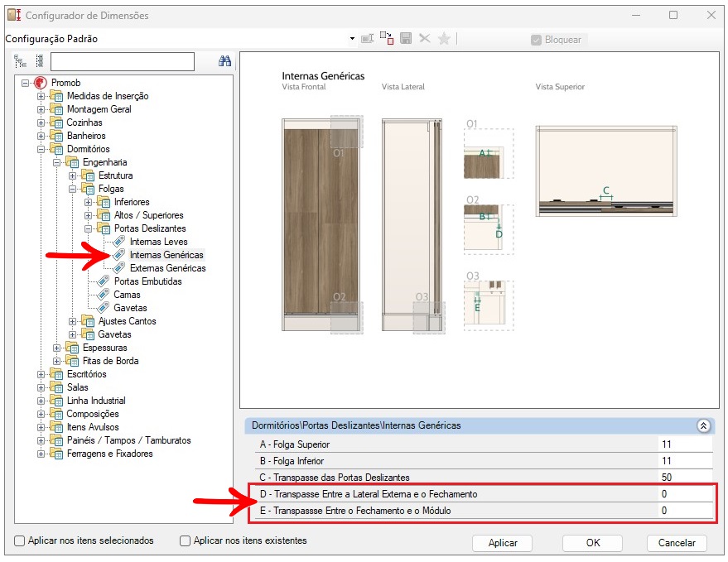Select Portas Embutidas tree item

tap(147, 281)
